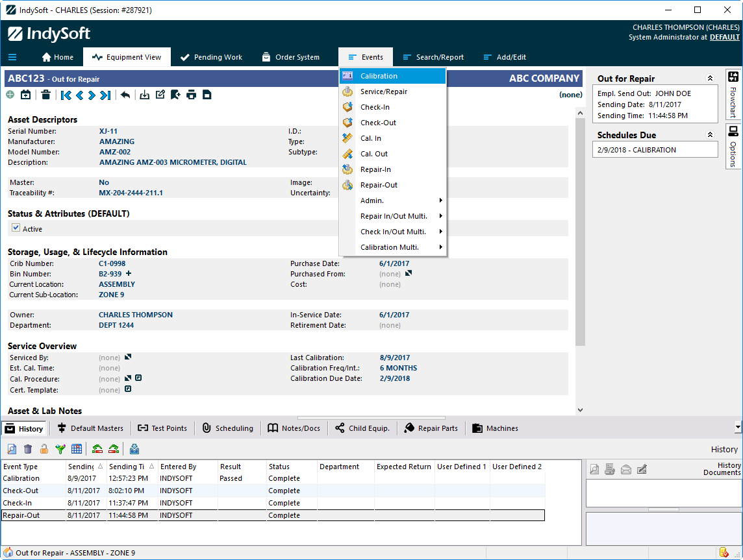
Task: Click the funnel filter icon in History toolbar
Action: click(x=60, y=449)
